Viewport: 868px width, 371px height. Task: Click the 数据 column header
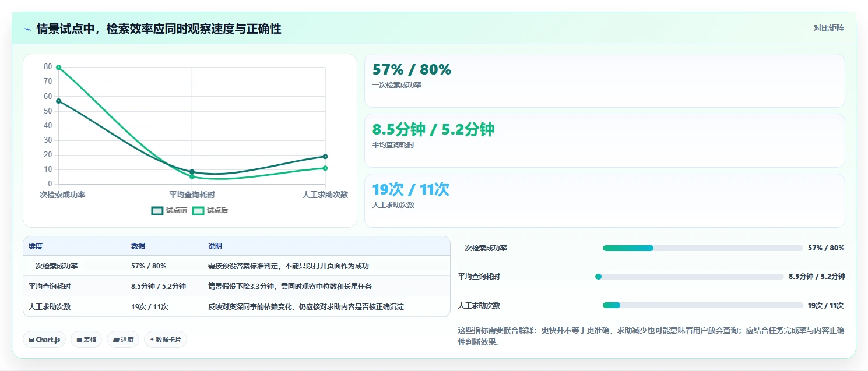138,246
